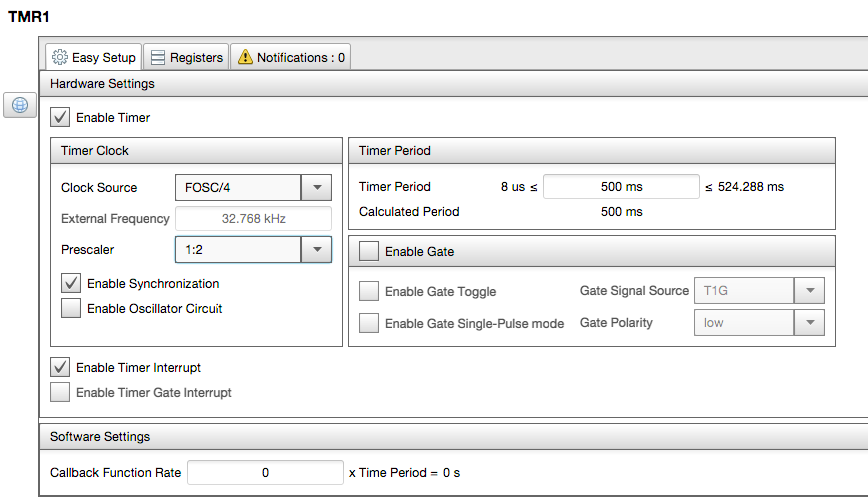Viewport: 868px width, 503px height.
Task: Open the Clock Source dropdown arrow
Action: [316, 188]
